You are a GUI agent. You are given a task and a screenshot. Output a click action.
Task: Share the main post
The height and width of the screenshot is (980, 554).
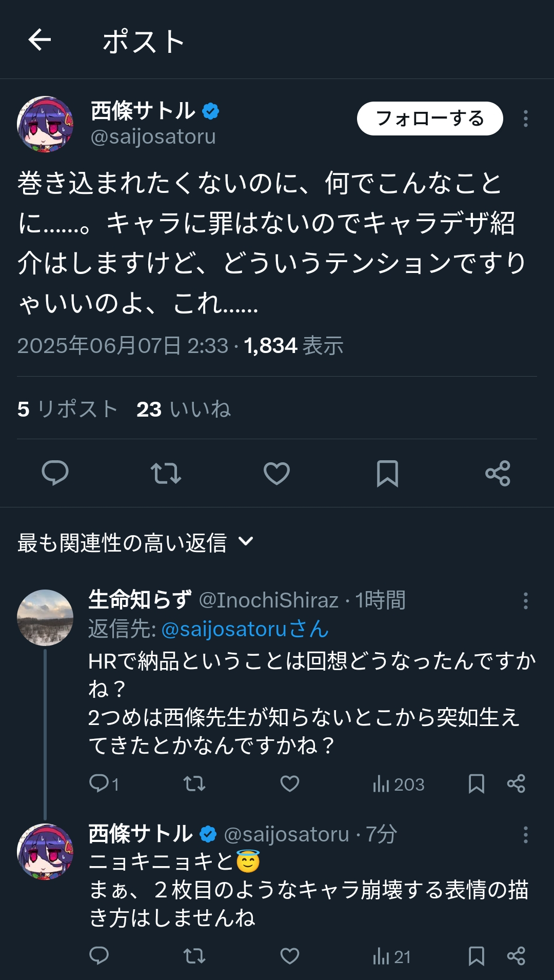[x=498, y=473]
